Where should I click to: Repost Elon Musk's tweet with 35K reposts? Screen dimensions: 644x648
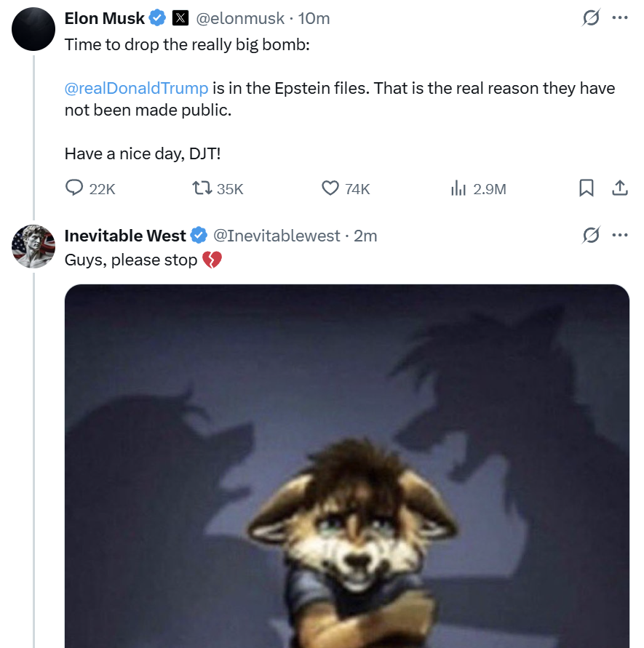pos(202,188)
